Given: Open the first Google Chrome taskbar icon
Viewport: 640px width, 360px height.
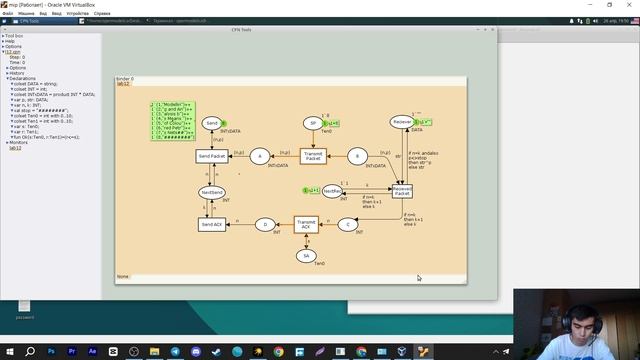Looking at the screenshot, I should coord(278,351).
